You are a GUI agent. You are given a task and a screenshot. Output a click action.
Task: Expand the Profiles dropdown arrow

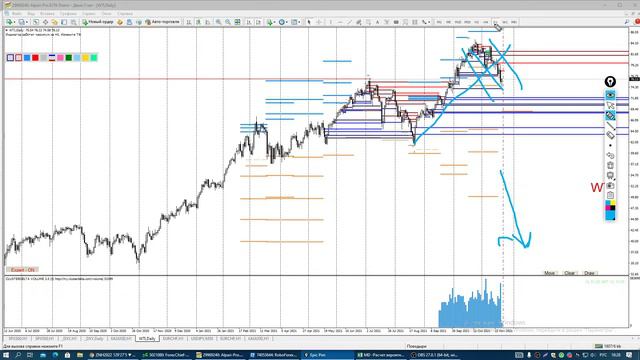click(x=27, y=22)
